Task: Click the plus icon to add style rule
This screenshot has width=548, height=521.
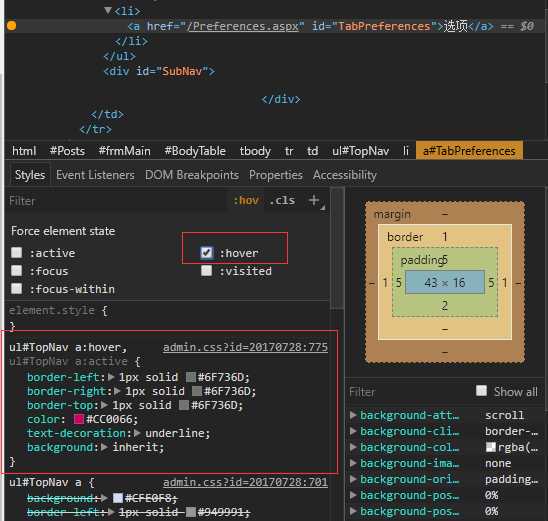Action: point(314,200)
